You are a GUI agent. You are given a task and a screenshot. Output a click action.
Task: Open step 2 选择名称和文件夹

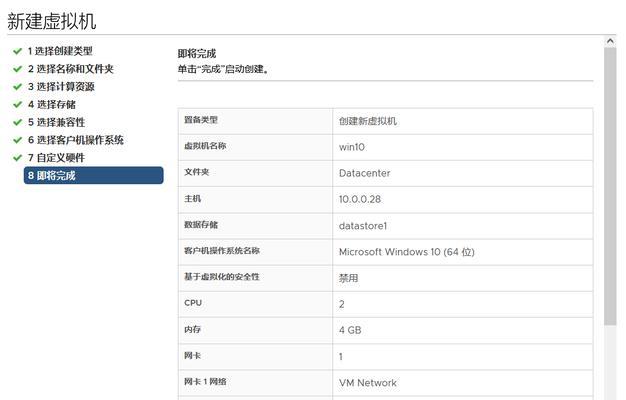[71, 69]
